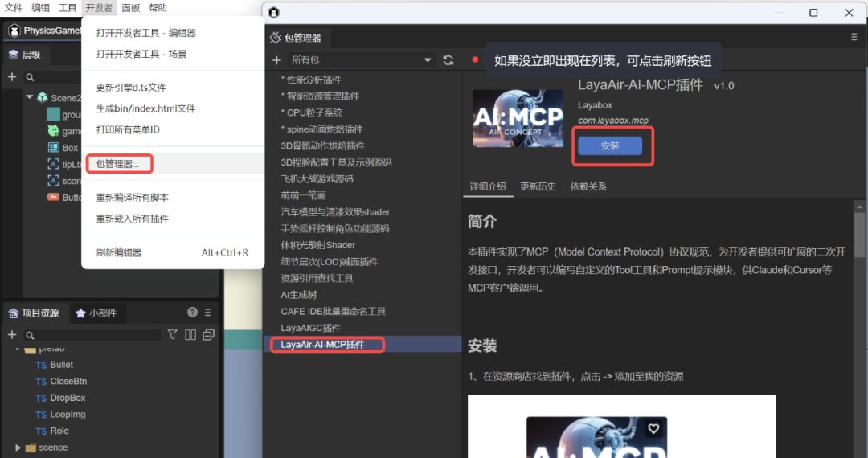Select 性能分析插件 in package list
This screenshot has height=458, width=868.
(362, 80)
